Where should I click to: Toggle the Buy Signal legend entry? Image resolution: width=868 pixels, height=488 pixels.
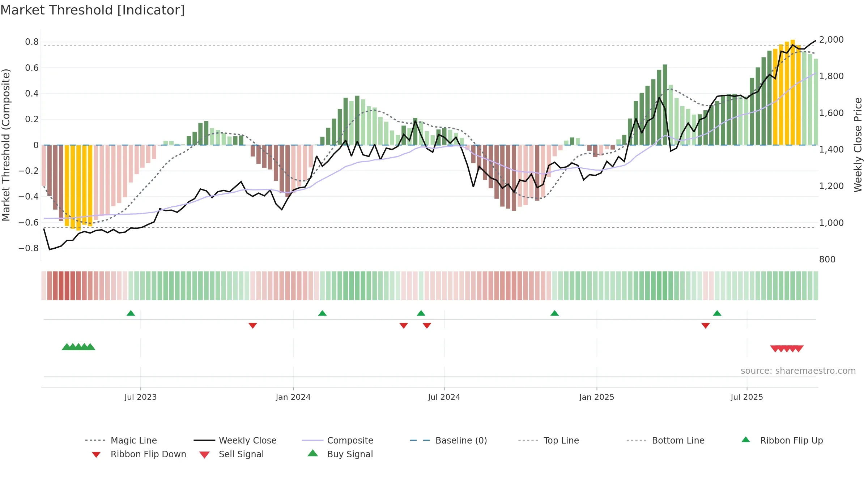click(x=340, y=454)
